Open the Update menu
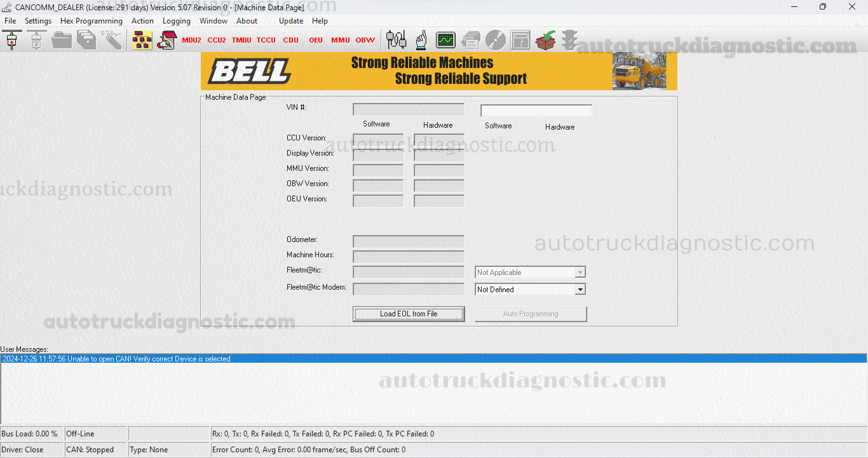Image resolution: width=868 pixels, height=458 pixels. coord(291,21)
